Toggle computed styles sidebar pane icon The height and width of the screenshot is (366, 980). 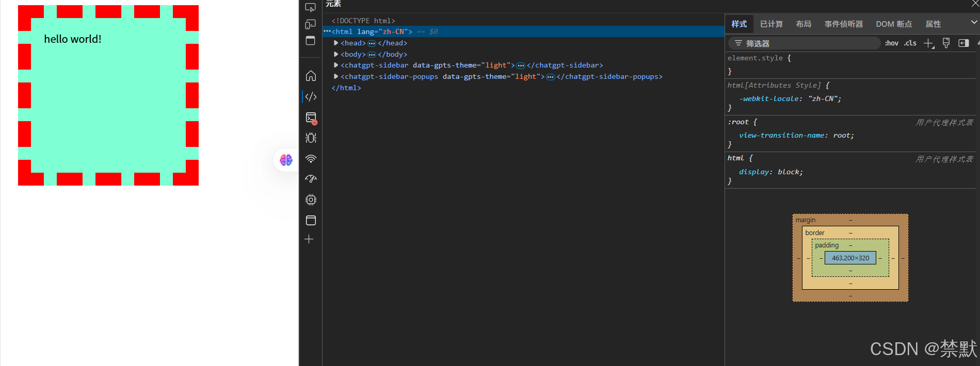click(963, 43)
